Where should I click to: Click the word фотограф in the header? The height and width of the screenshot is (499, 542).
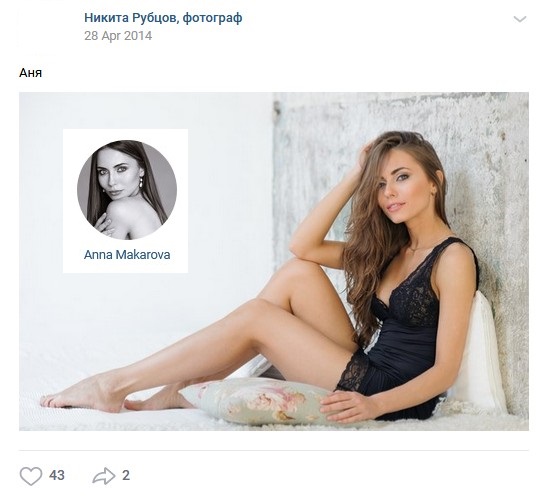click(212, 18)
